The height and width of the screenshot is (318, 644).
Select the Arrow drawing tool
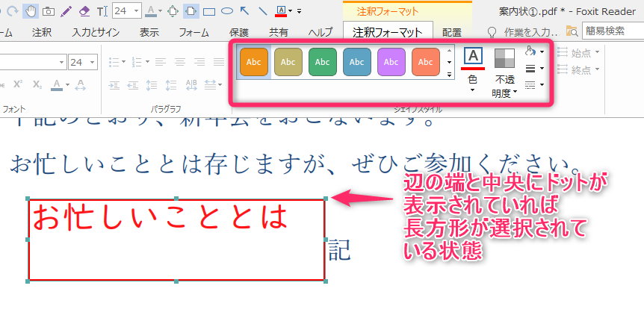245,11
